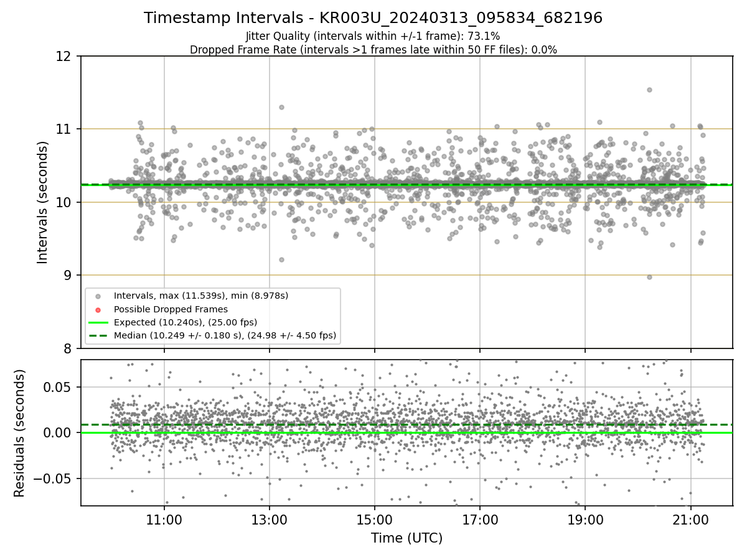Click legend entry "Median (10.249 +/- 0.180 s)"
Image resolution: width=747 pixels, height=560 pixels.
[225, 335]
